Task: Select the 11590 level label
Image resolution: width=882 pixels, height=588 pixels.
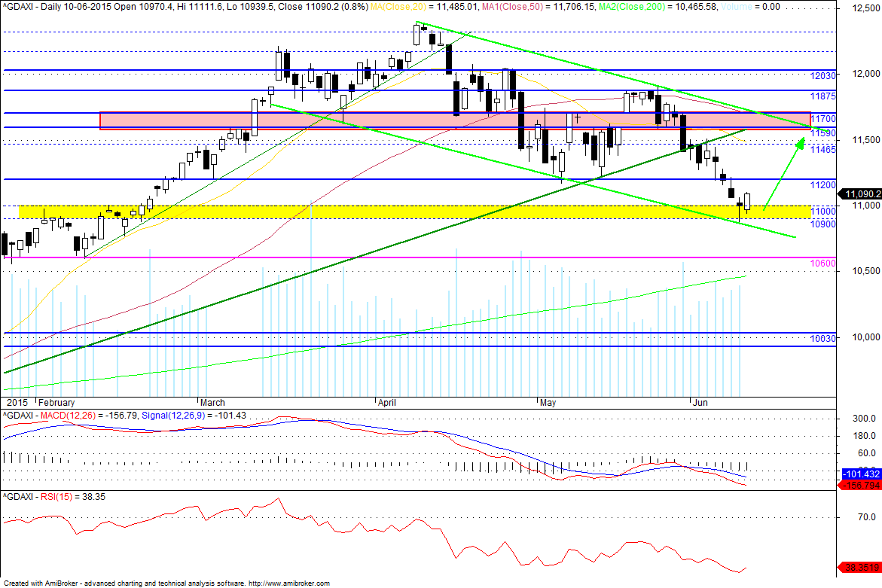Action: click(823, 134)
